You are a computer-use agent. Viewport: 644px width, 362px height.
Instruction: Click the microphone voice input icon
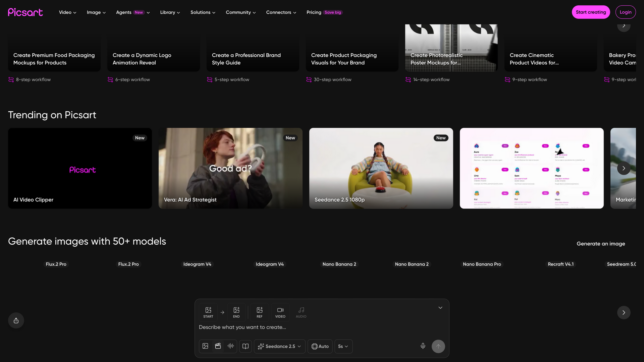423,346
